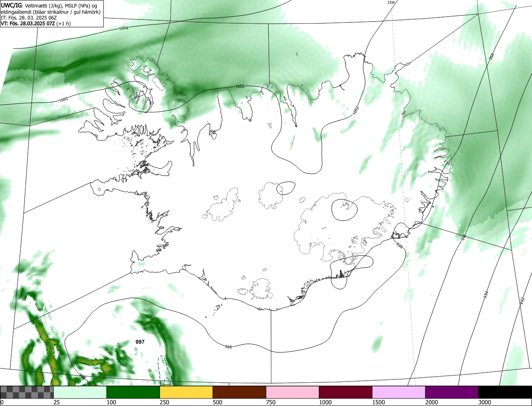This screenshot has width=532, height=406.
Task: Pick the dark green 100–250 legend swatch
Action: tap(133, 392)
